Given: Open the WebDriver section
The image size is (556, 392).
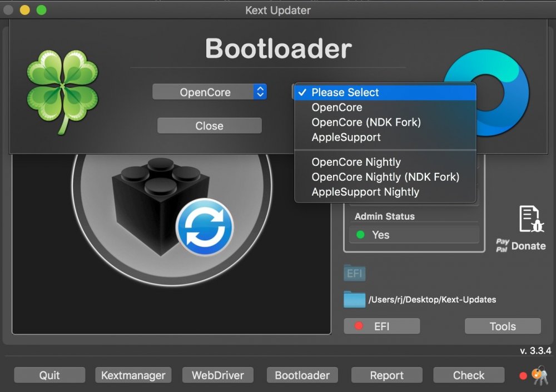Looking at the screenshot, I should point(218,375).
